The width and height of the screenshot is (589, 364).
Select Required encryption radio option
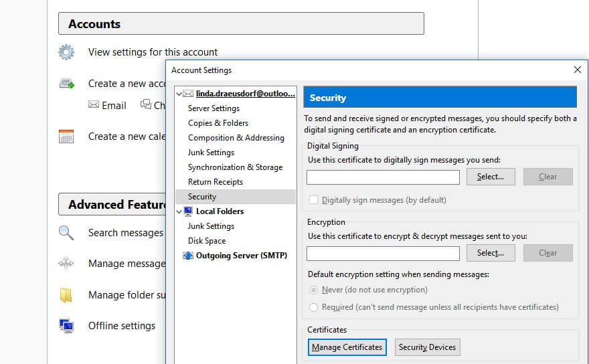point(313,307)
